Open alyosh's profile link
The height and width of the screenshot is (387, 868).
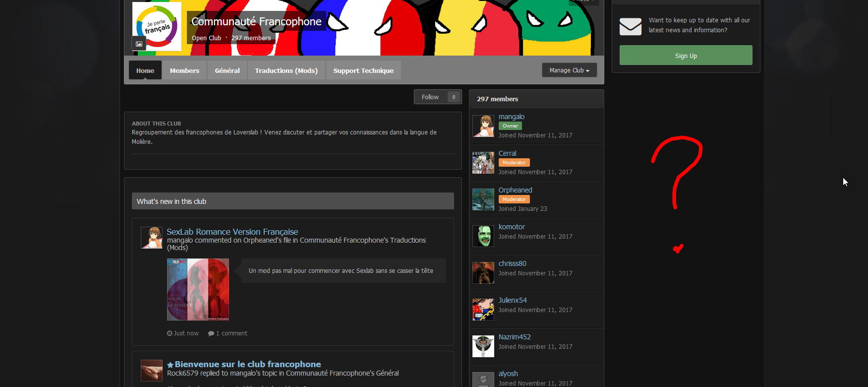pos(508,374)
